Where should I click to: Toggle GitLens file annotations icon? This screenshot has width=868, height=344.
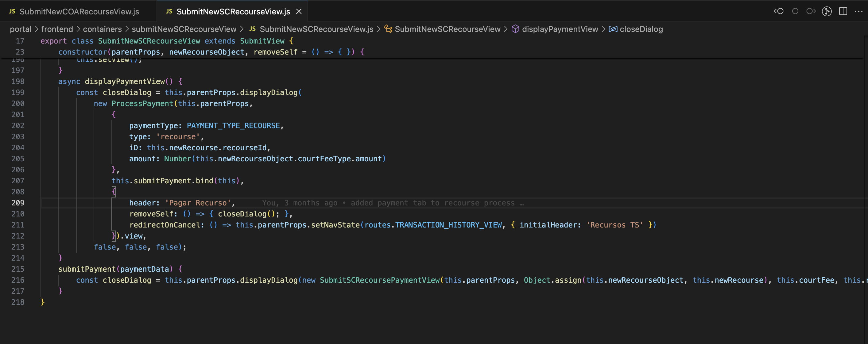pyautogui.click(x=827, y=11)
